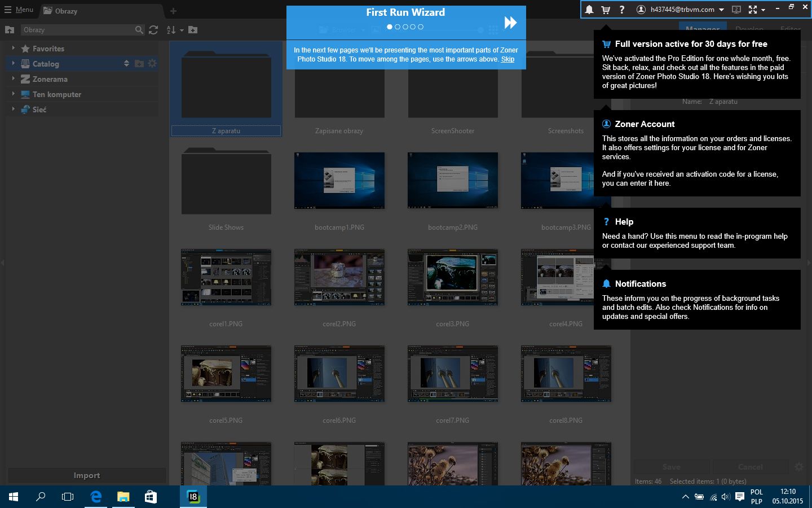Select Zonerama in the navigator

point(50,79)
